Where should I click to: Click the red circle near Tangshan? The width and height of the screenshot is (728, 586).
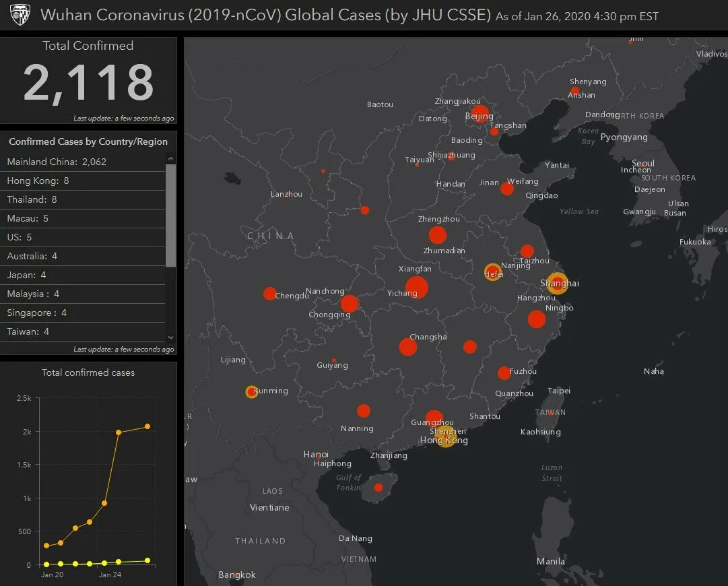pos(494,131)
